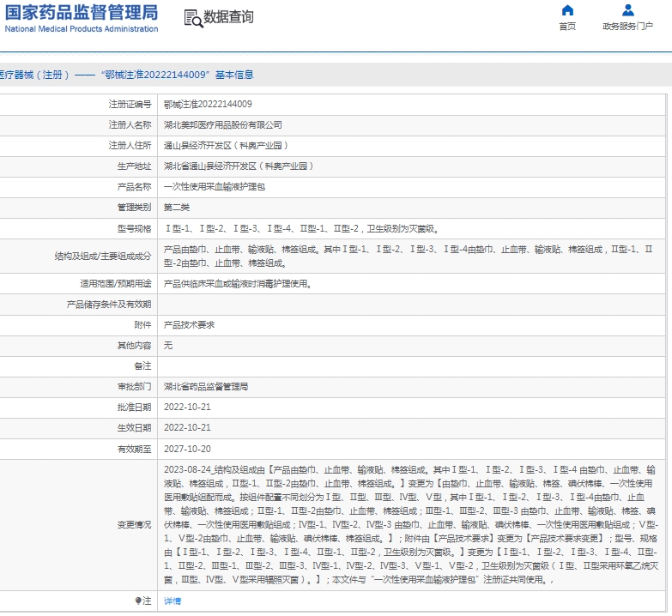Click the 数据查询 magnifier document icon
This screenshot has width=672, height=616.
(193, 18)
